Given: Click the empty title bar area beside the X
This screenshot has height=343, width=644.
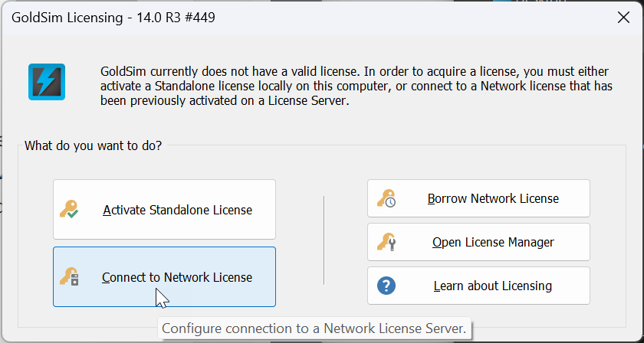Looking at the screenshot, I should 411,18.
